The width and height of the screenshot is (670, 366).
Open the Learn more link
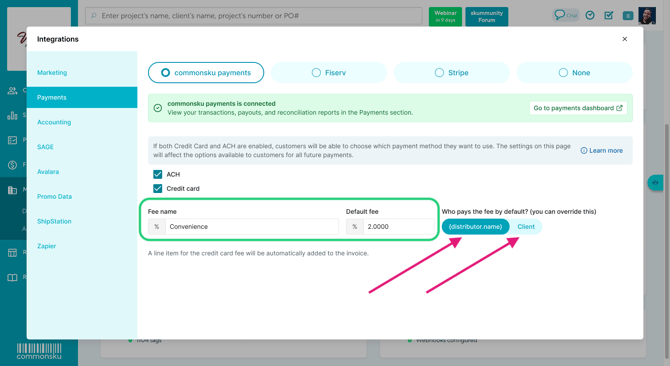point(602,150)
